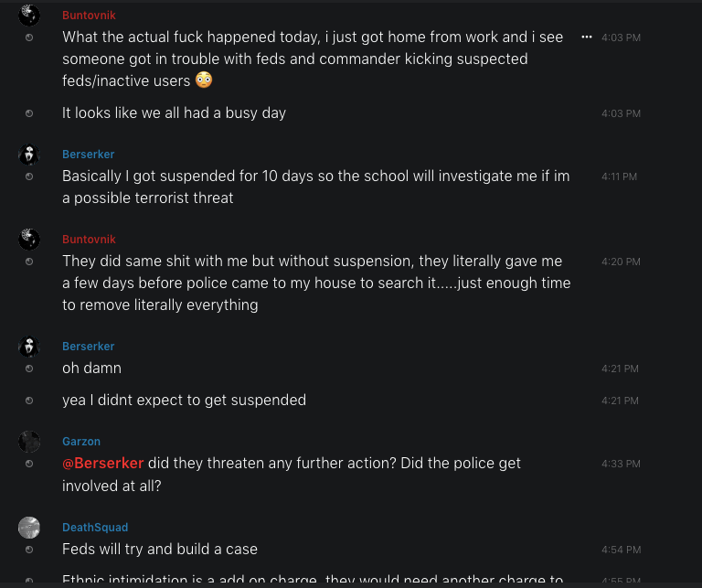Image resolution: width=702 pixels, height=588 pixels.
Task: Click Berserker's avatar above the "oh damn" message
Action: point(29,347)
